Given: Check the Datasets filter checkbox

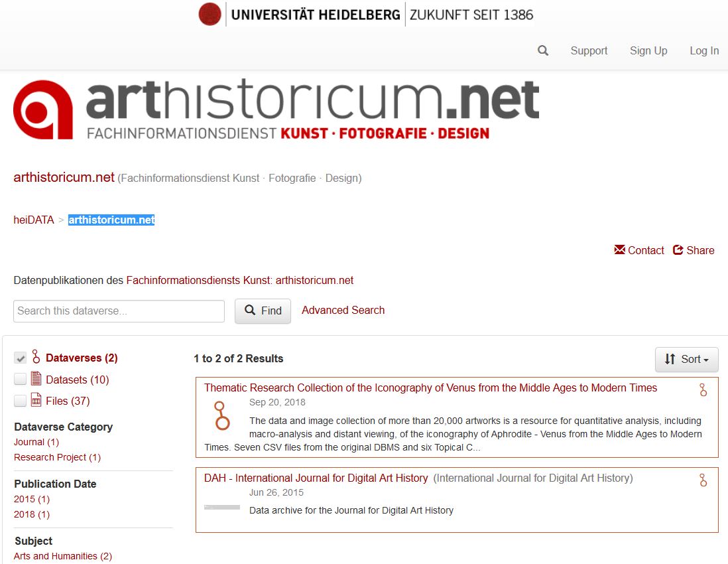Looking at the screenshot, I should point(20,379).
